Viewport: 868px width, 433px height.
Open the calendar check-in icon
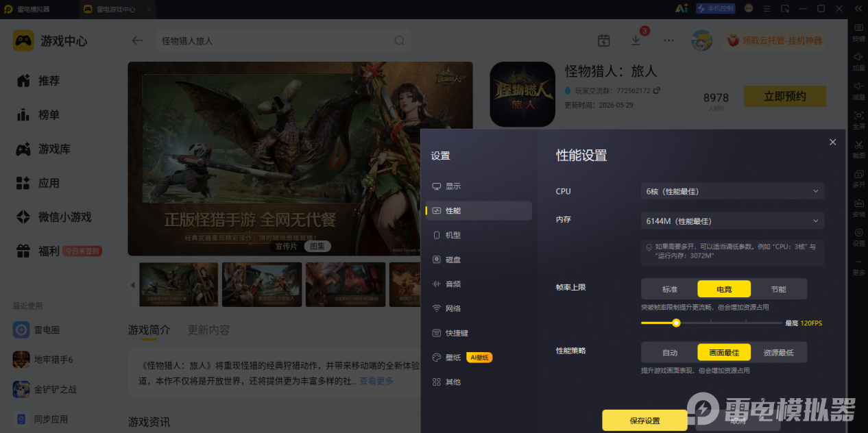[x=603, y=40]
